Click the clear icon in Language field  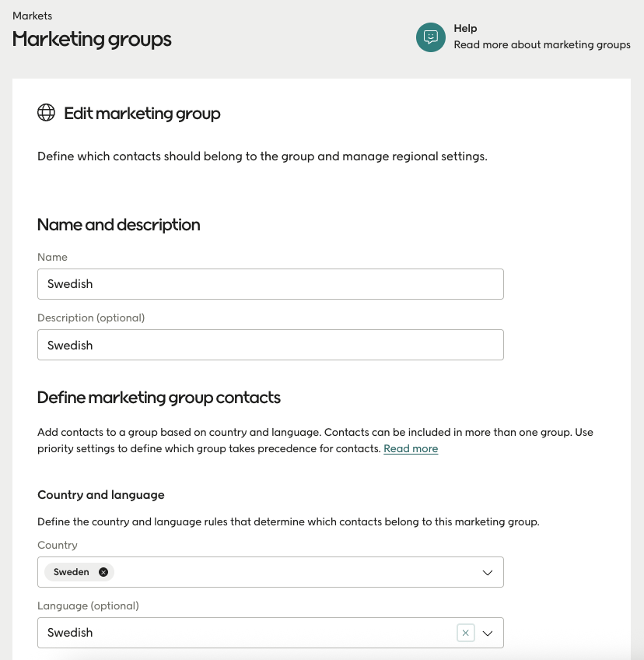(465, 632)
